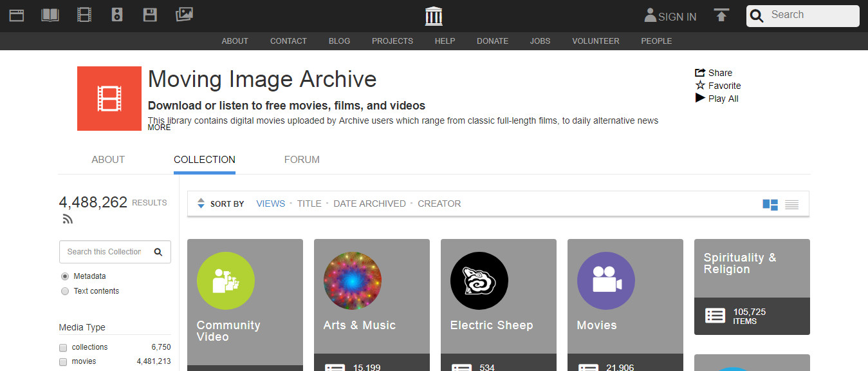The image size is (868, 371).
Task: Open the Images icon in top bar
Action: click(x=184, y=14)
